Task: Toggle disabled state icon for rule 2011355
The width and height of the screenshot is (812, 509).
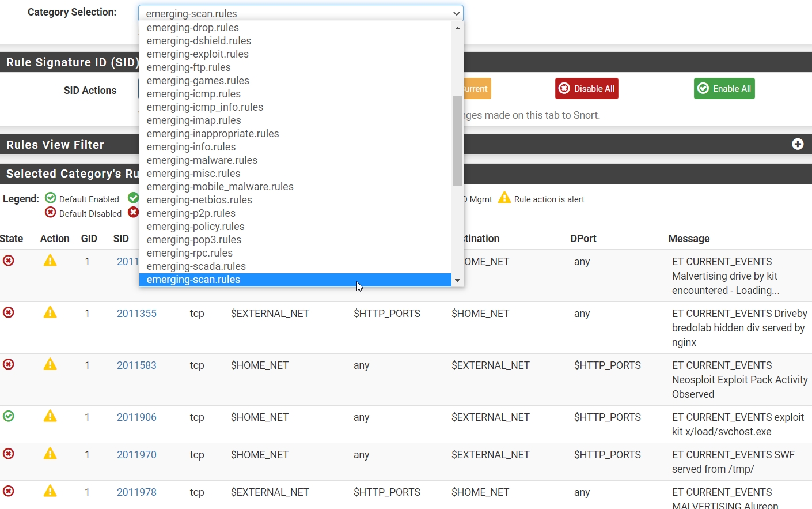Action: click(x=9, y=312)
